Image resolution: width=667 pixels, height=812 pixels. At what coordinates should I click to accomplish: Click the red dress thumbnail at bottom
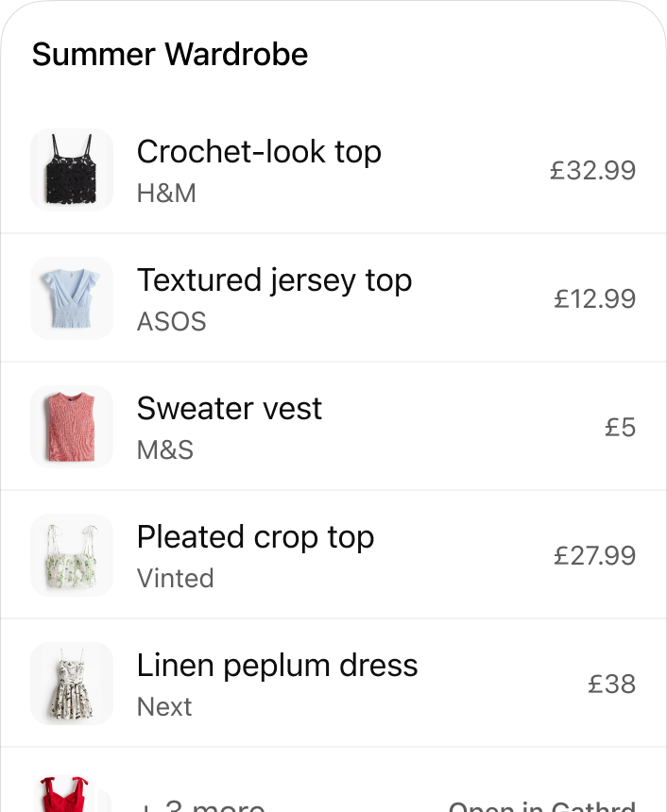[66, 795]
